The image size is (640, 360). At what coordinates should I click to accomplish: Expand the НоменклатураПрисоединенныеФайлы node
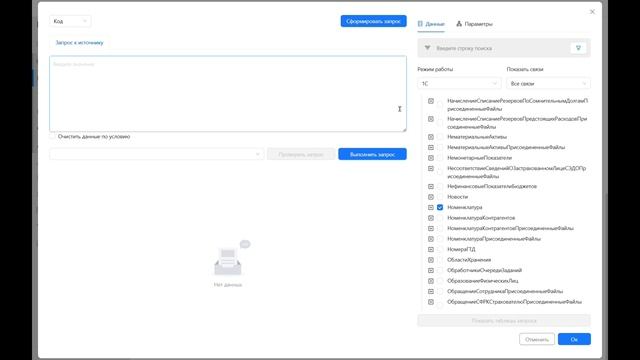[431, 239]
